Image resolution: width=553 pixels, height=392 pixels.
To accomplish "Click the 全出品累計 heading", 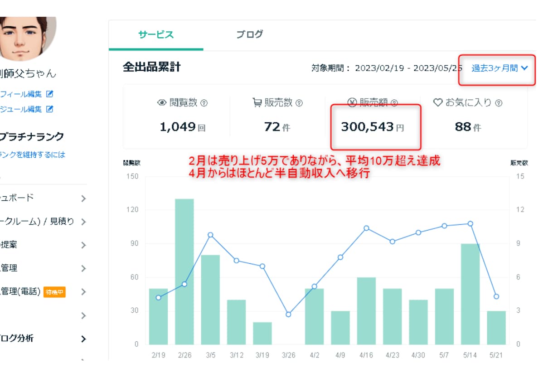I will coord(151,68).
